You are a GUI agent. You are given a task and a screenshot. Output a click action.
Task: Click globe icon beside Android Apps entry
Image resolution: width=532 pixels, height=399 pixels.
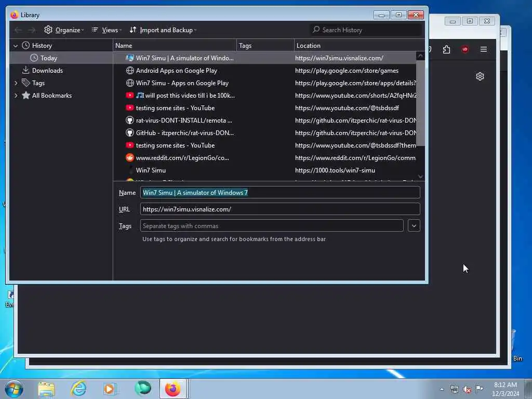129,71
